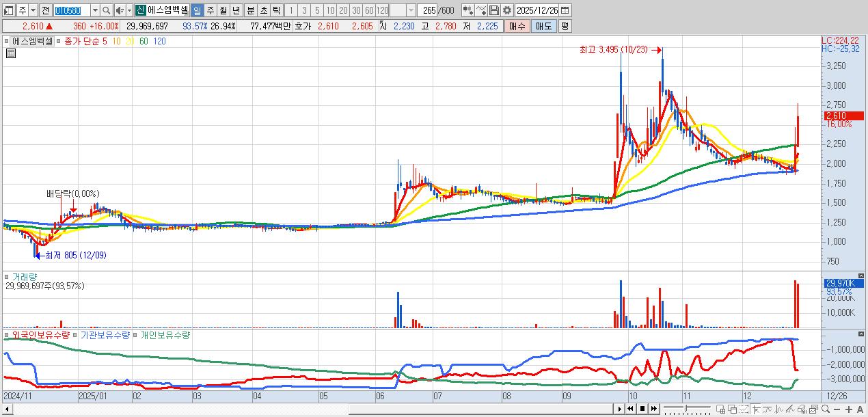Viewport: 868px width, 417px height.
Task: Zoom out with the minus icon
Action: 837,409
